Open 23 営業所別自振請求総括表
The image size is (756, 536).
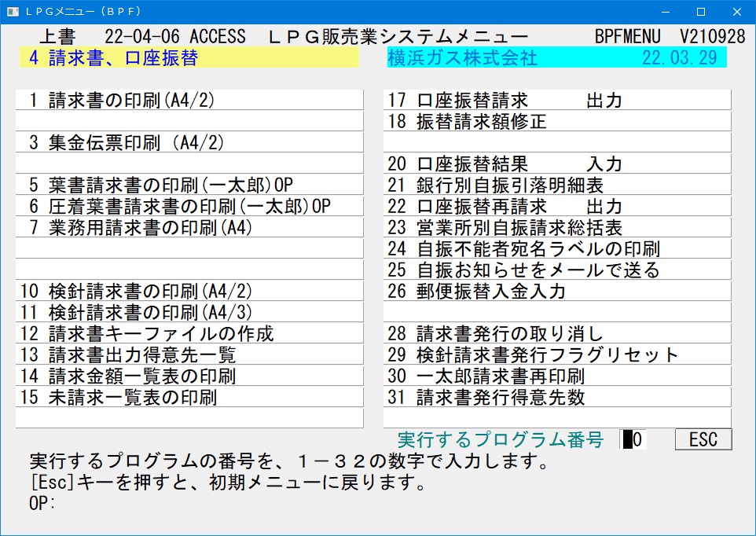click(557, 227)
